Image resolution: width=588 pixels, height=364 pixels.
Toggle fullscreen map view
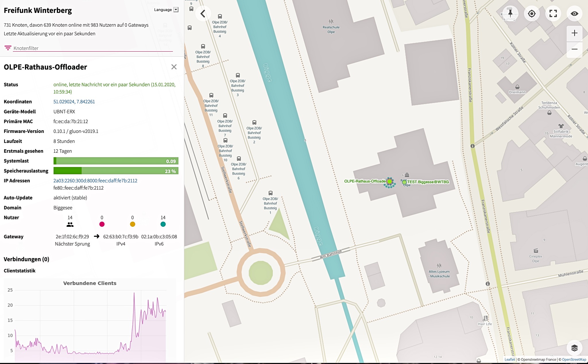[x=553, y=13]
